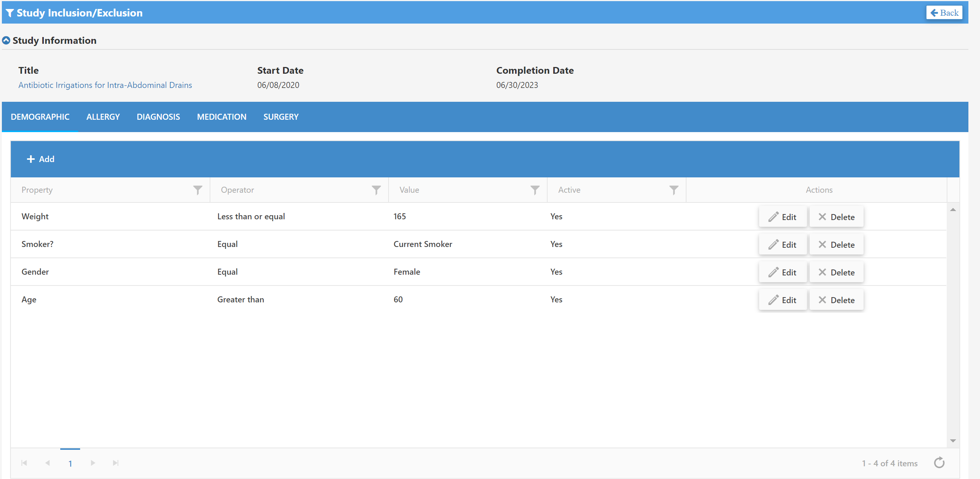Add a new demographic criterion
This screenshot has height=479, width=980.
tap(40, 159)
